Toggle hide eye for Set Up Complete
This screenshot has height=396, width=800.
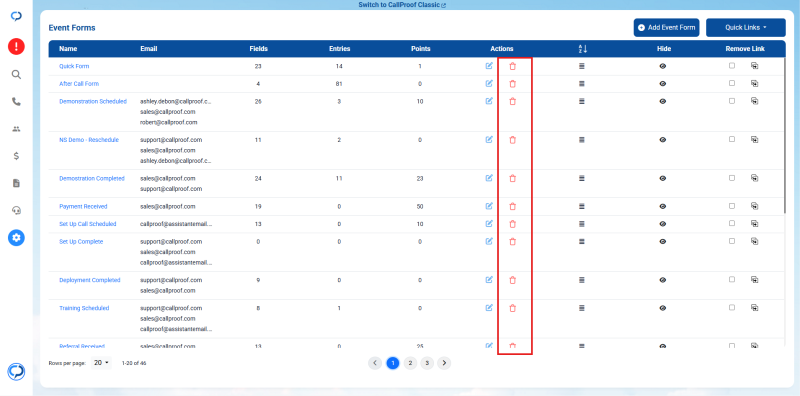(x=663, y=241)
